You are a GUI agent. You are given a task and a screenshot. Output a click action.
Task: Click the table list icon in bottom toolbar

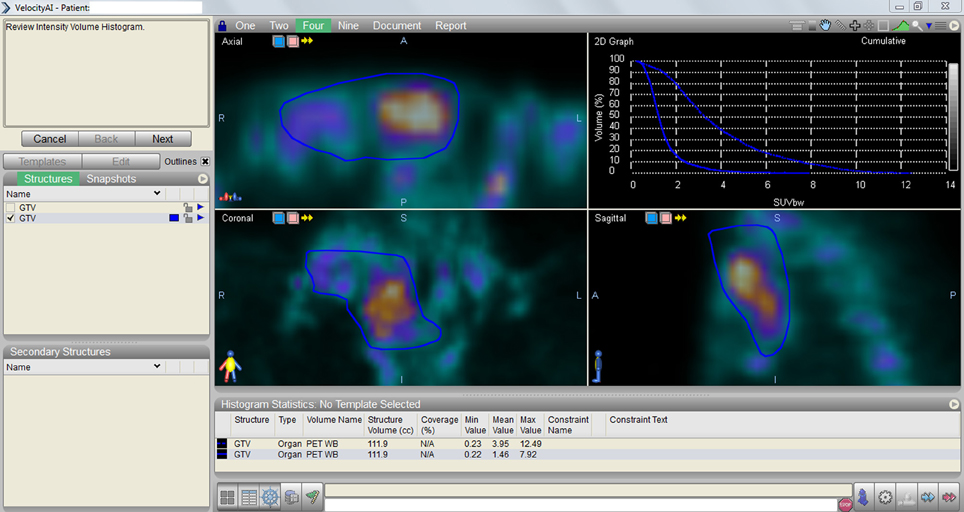click(x=249, y=497)
